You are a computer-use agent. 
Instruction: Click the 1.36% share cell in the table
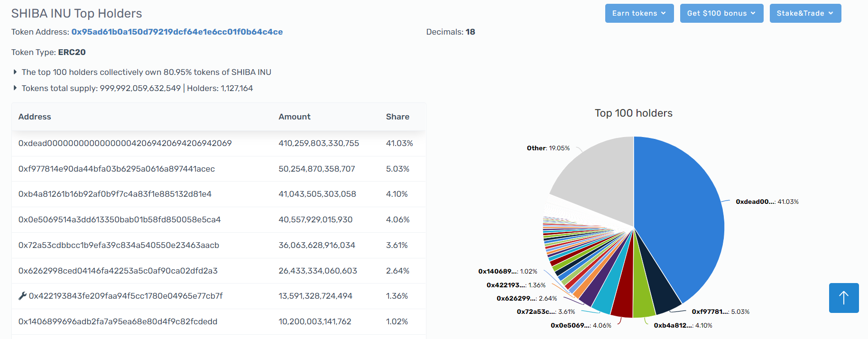pos(397,296)
